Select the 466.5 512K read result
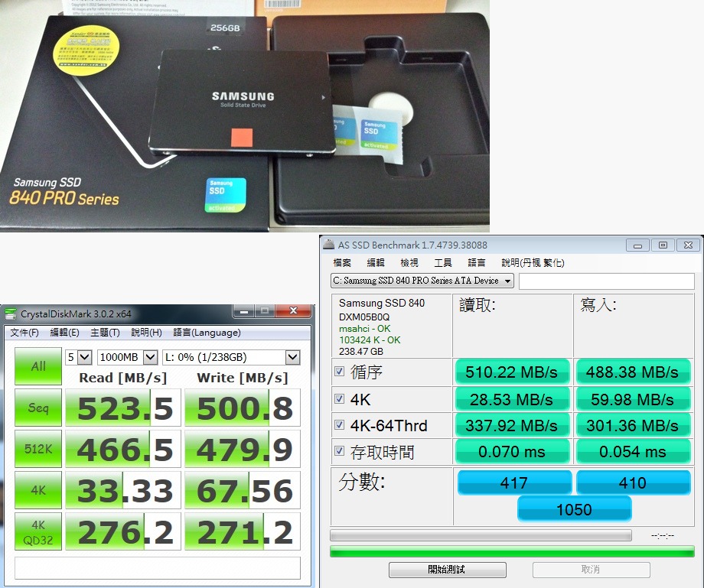The width and height of the screenshot is (704, 588). point(123,449)
